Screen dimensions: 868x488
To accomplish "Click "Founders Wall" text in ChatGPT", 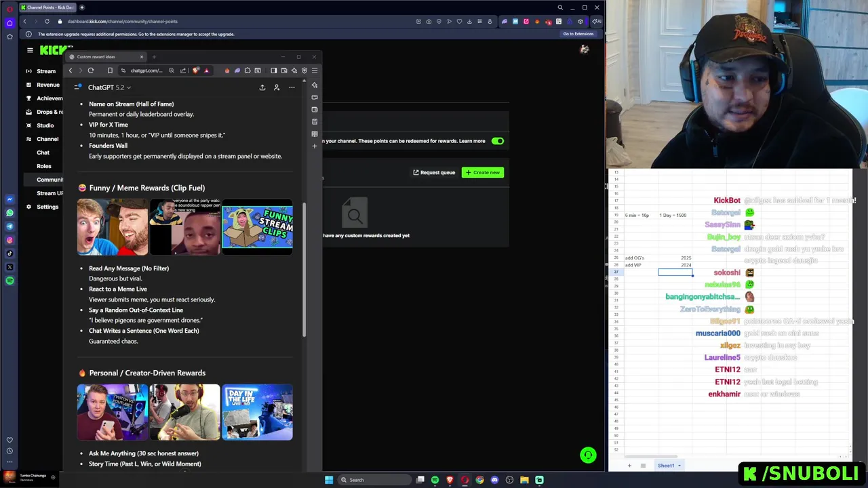I will click(x=108, y=146).
